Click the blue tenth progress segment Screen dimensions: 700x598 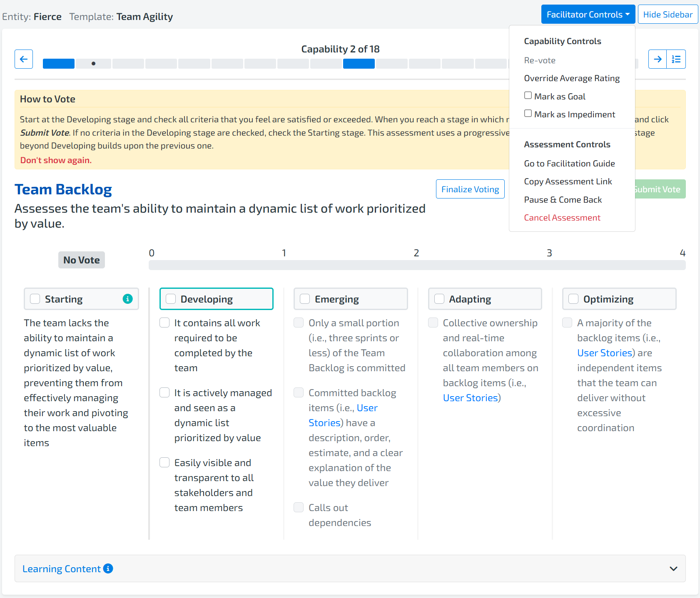359,64
